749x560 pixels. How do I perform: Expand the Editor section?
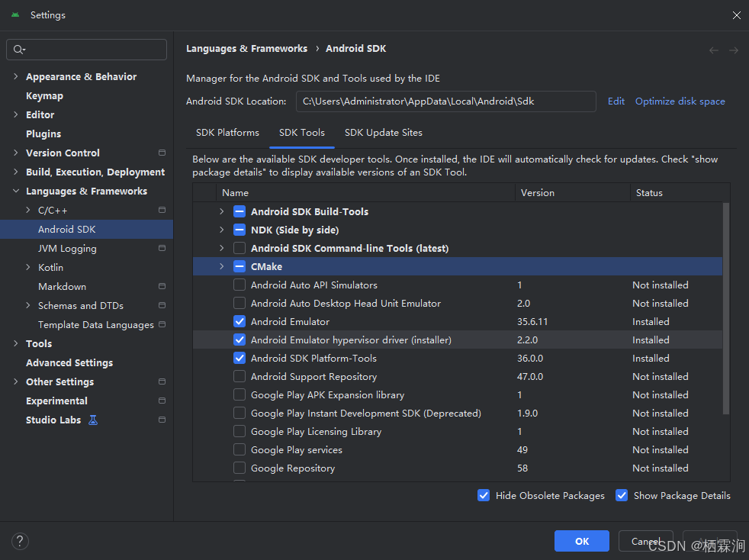click(x=16, y=114)
